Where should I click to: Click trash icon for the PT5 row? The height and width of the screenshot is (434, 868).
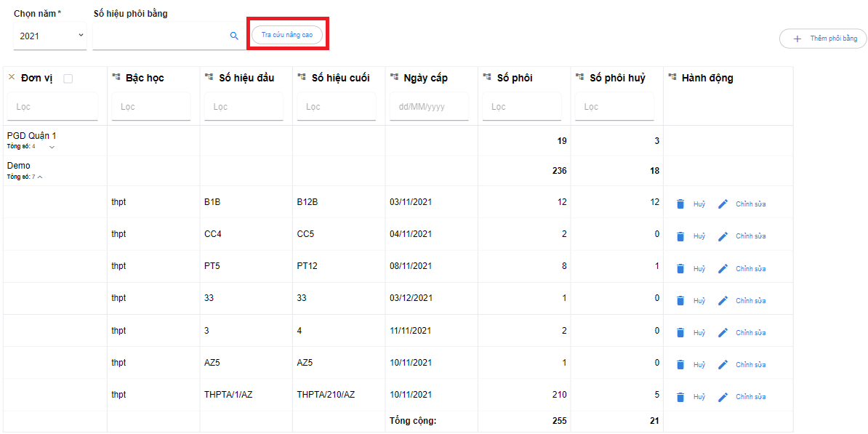[680, 268]
